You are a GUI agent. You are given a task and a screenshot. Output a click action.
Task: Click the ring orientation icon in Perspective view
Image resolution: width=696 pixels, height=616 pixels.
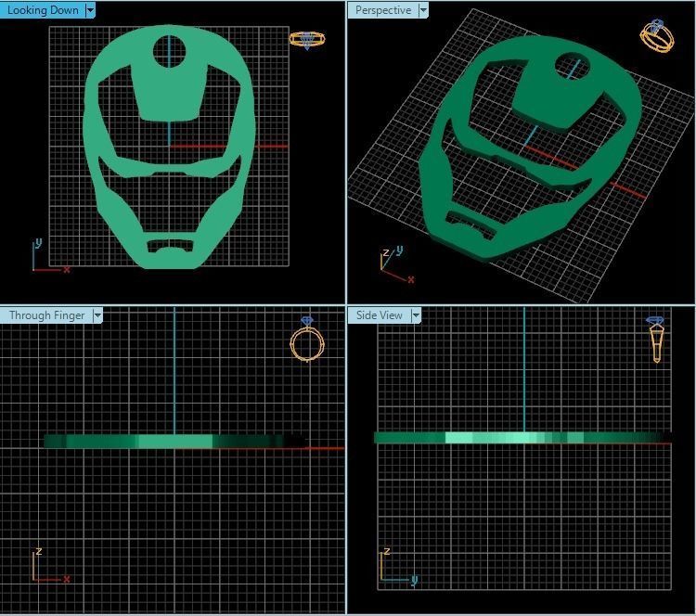click(x=657, y=36)
